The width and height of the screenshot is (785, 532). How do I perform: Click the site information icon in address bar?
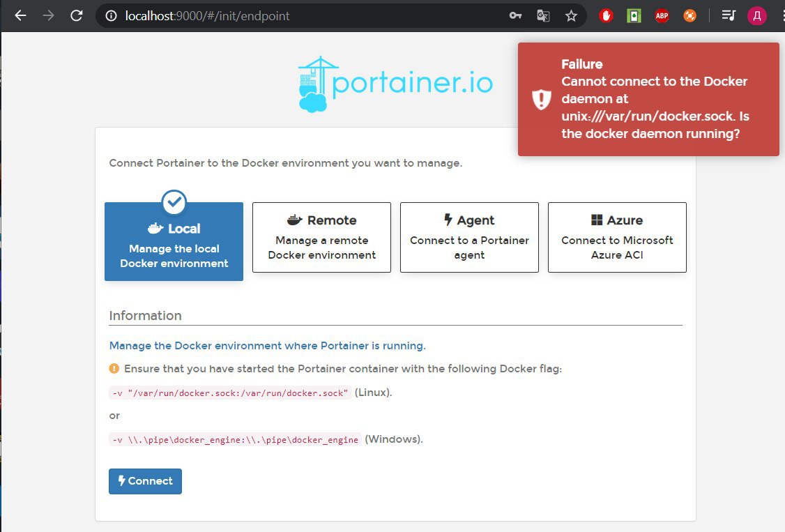(x=111, y=16)
